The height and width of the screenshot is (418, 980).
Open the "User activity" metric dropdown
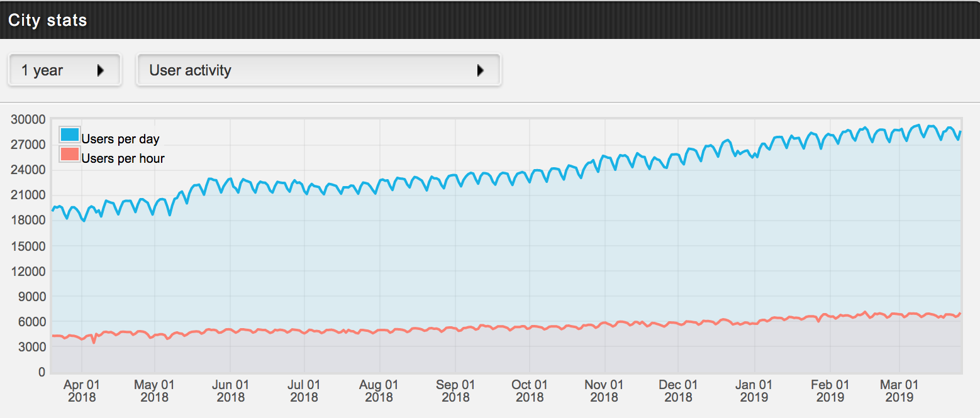pos(318,70)
